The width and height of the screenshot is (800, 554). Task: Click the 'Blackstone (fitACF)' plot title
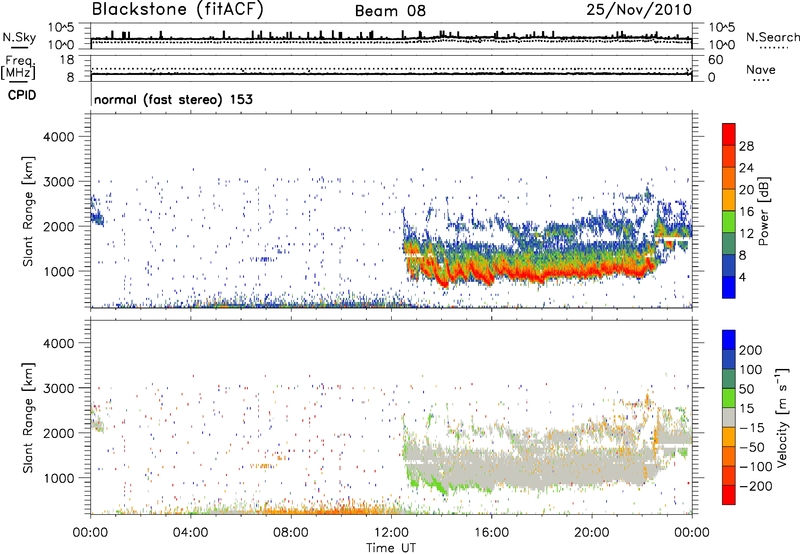pyautogui.click(x=178, y=9)
